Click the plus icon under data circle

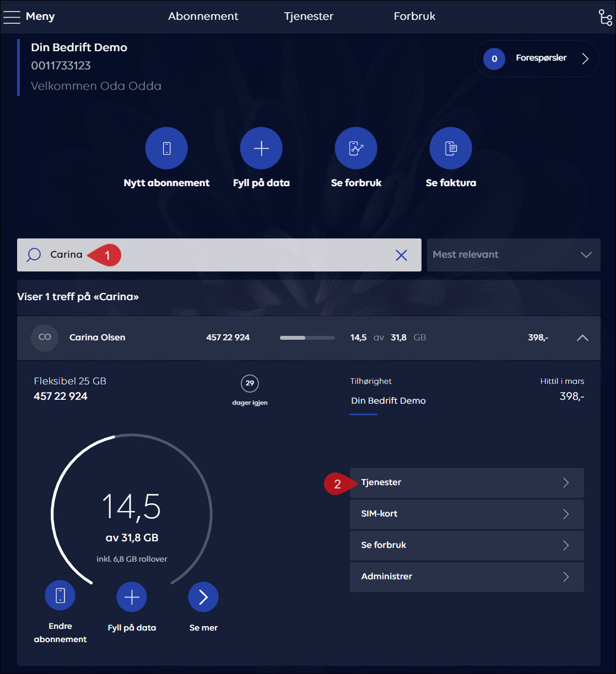coord(132,597)
